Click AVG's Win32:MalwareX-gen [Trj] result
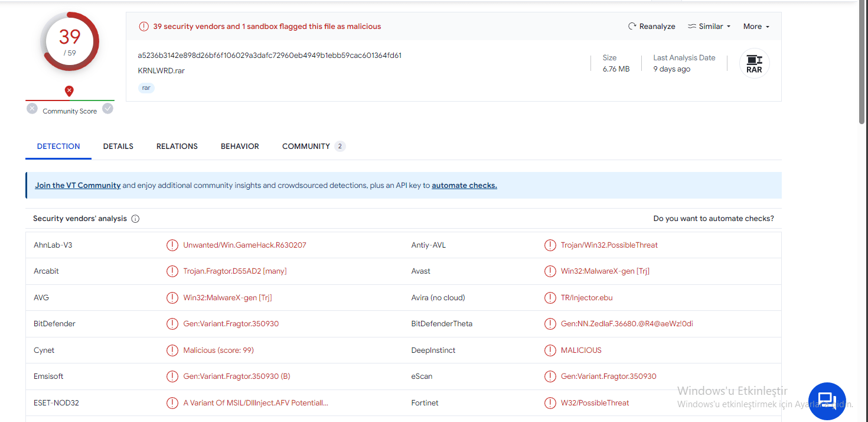Viewport: 868px width, 422px height. coord(227,298)
